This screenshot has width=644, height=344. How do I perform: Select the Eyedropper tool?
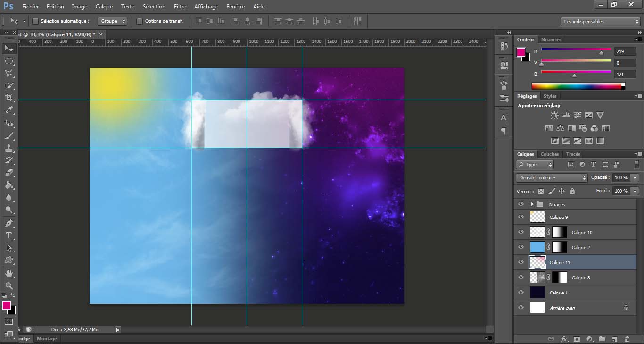(x=9, y=110)
